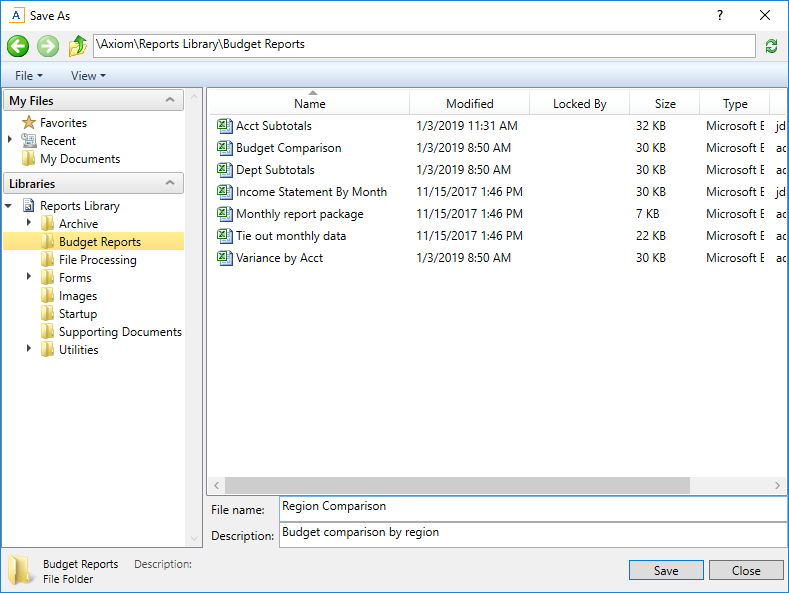Open the View dropdown menu
The image size is (789, 593).
point(87,76)
